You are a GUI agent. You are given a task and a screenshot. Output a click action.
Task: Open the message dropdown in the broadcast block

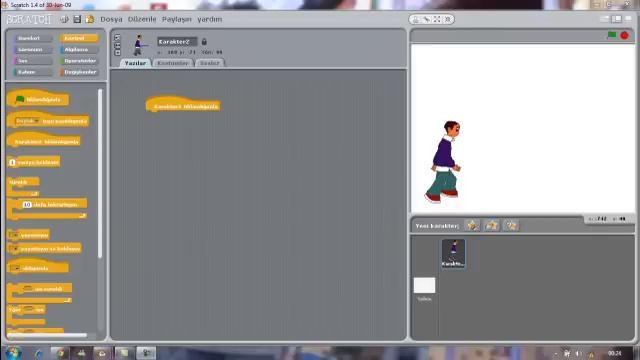[13, 235]
